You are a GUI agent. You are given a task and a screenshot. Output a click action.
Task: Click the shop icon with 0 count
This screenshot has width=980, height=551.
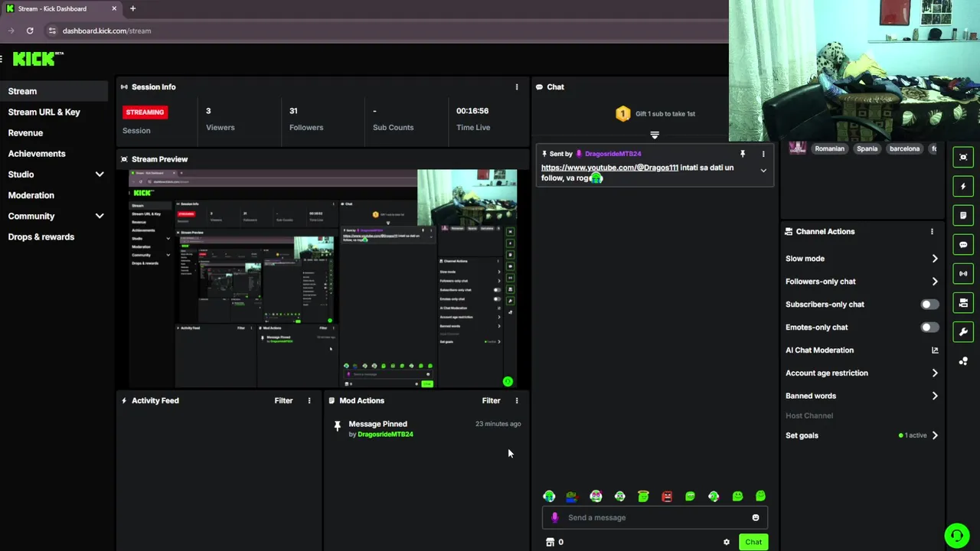pos(555,542)
